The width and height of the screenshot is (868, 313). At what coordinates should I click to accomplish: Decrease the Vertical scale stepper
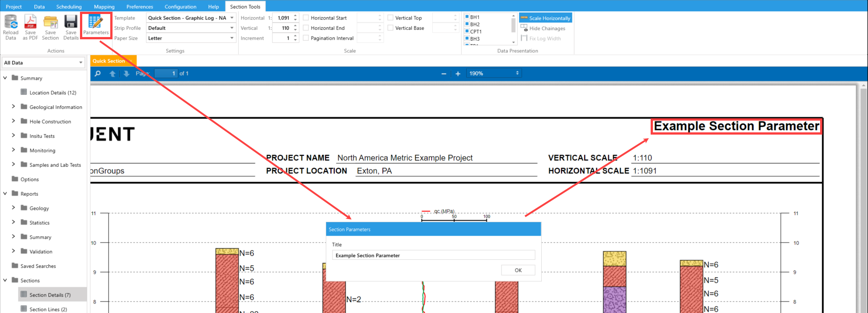tap(296, 30)
